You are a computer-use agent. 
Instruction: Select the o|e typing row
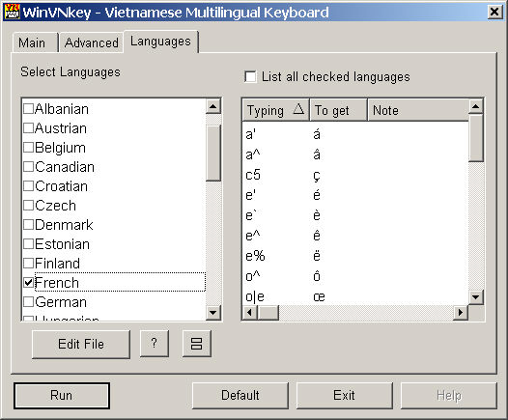[355, 296]
